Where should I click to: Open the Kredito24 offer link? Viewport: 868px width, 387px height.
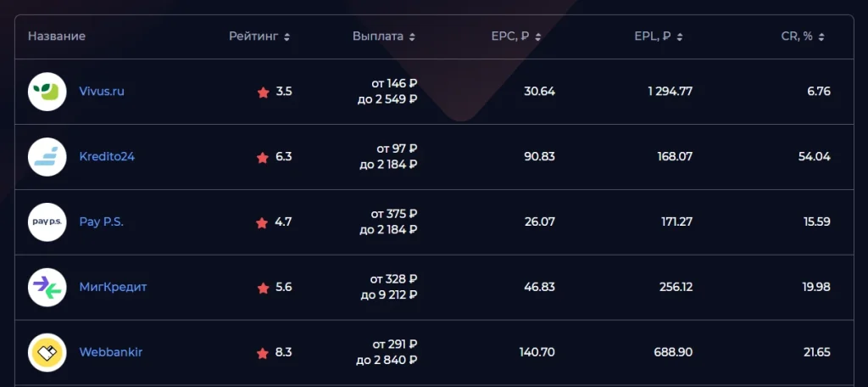coord(107,157)
